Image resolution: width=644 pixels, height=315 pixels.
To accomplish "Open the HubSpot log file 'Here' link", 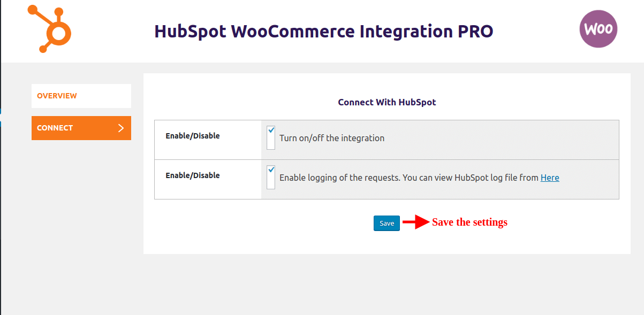I will coord(550,178).
